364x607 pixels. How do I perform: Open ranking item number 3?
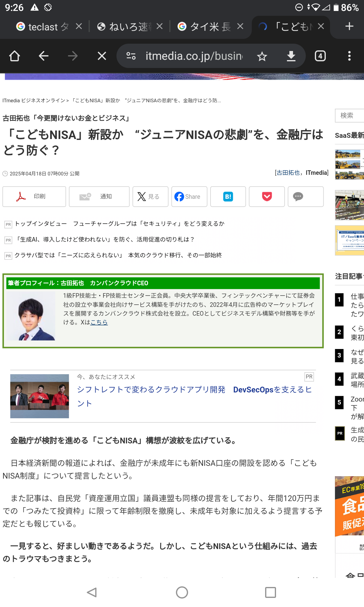click(349, 357)
